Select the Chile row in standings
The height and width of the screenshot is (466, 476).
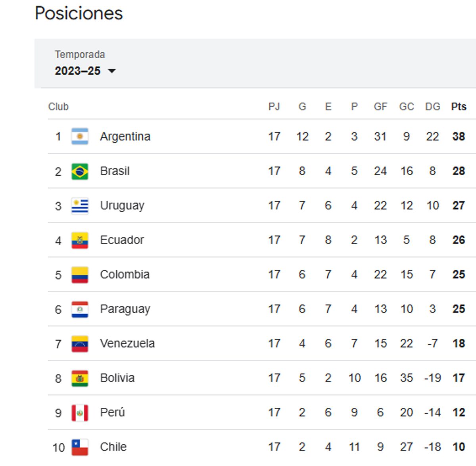tap(262, 447)
